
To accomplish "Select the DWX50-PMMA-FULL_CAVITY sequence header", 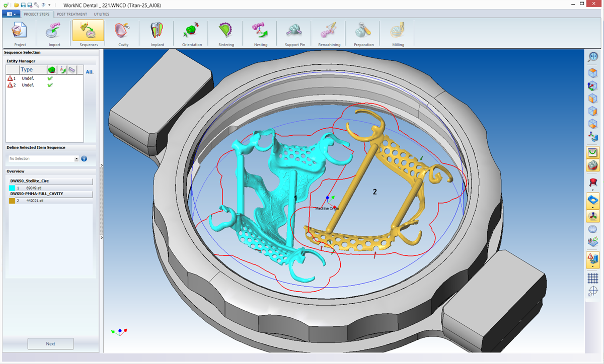I will click(x=49, y=194).
